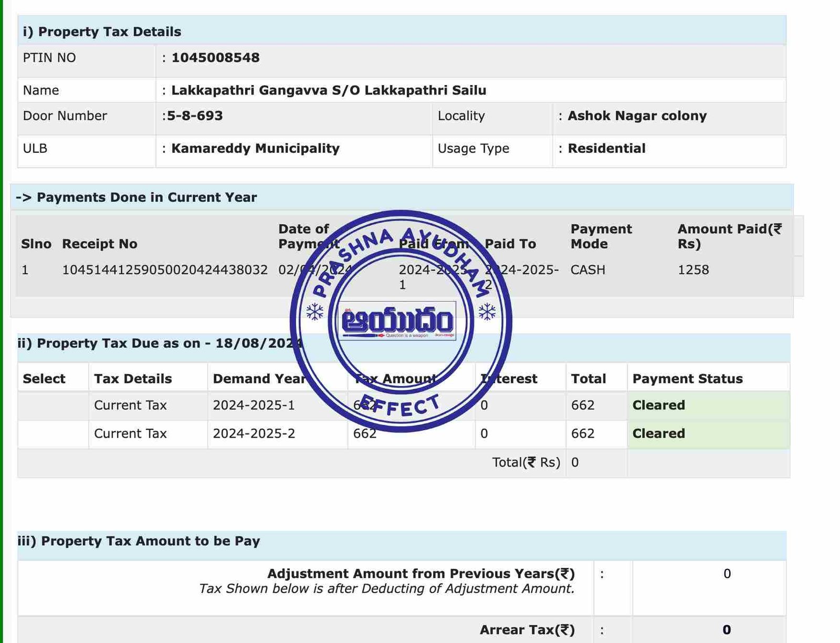
Task: Click the Arrear Tax label
Action: point(527,630)
